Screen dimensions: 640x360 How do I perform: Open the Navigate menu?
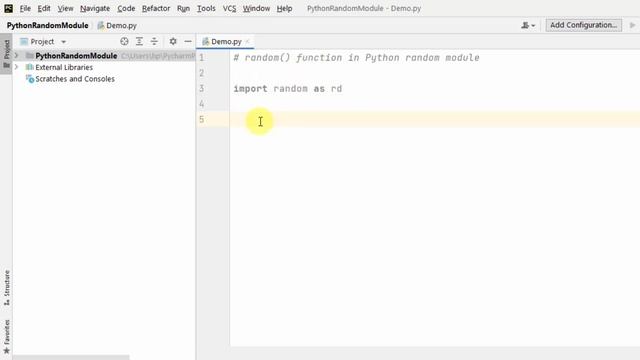coord(95,8)
